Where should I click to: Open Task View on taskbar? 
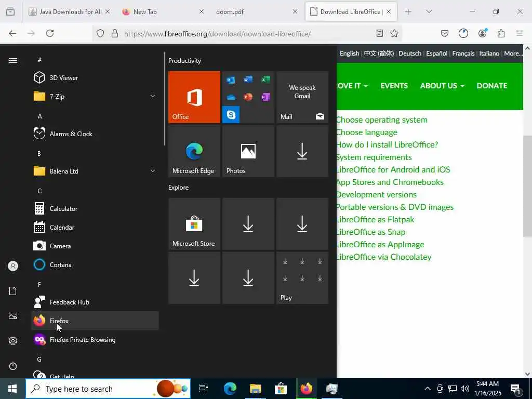(204, 389)
